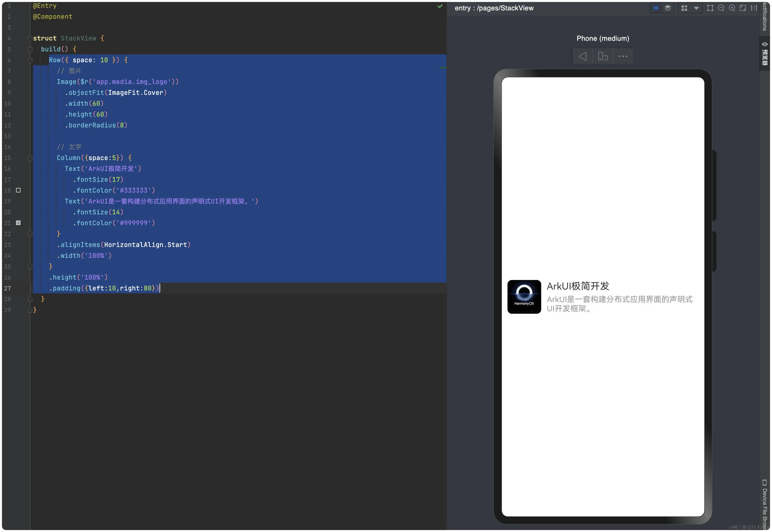The width and height of the screenshot is (772, 532).
Task: Click the frame bounds square icon
Action: click(710, 8)
